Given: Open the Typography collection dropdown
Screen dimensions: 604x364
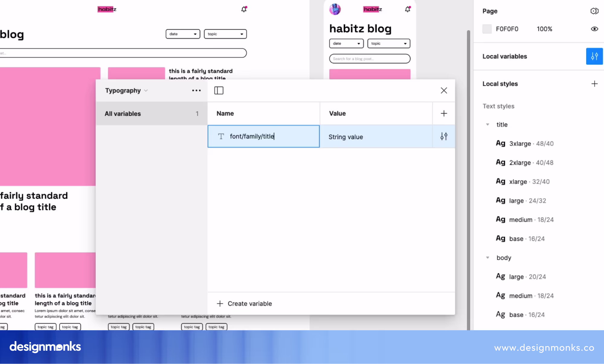Looking at the screenshot, I should [126, 91].
